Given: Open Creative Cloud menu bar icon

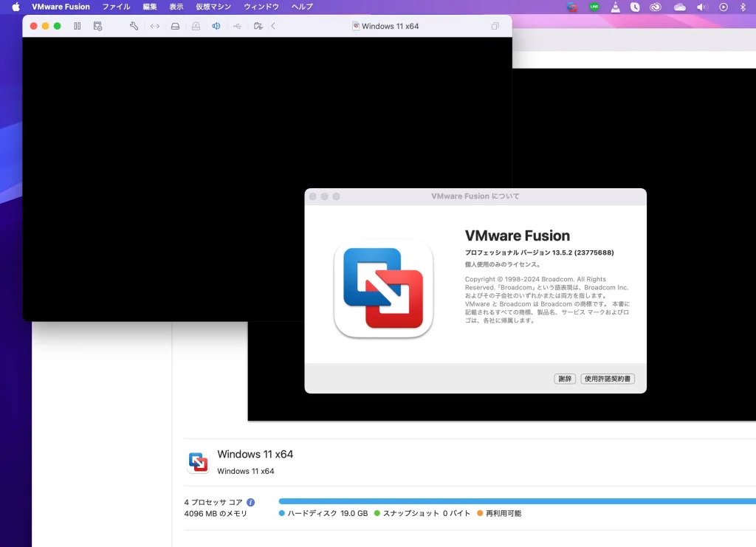Looking at the screenshot, I should 656,7.
